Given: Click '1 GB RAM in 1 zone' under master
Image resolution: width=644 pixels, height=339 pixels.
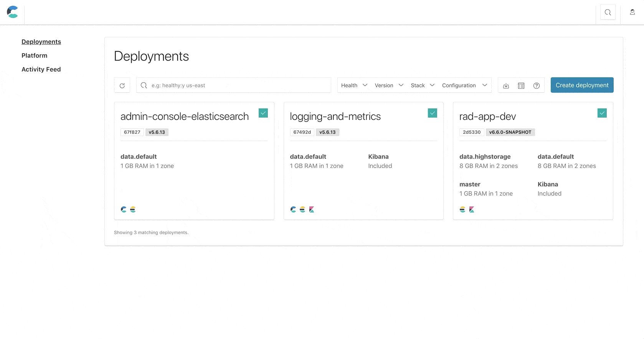Looking at the screenshot, I should 486,193.
